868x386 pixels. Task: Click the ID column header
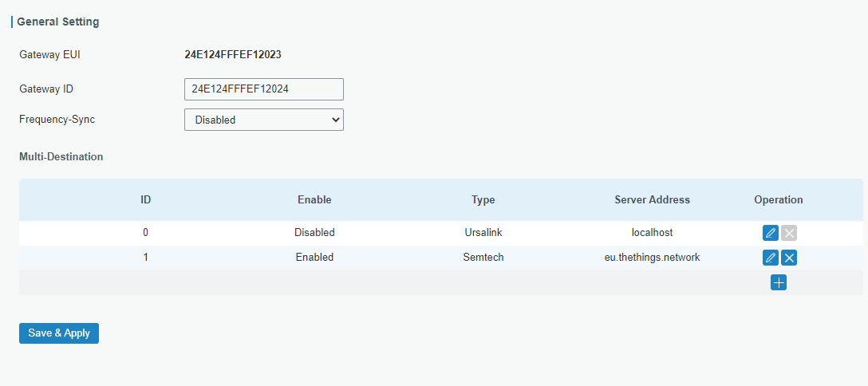click(146, 200)
